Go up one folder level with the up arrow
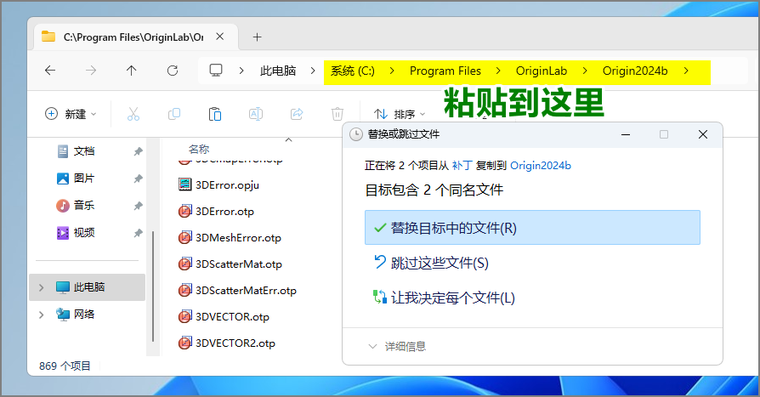This screenshot has height=397, width=760. pos(131,71)
